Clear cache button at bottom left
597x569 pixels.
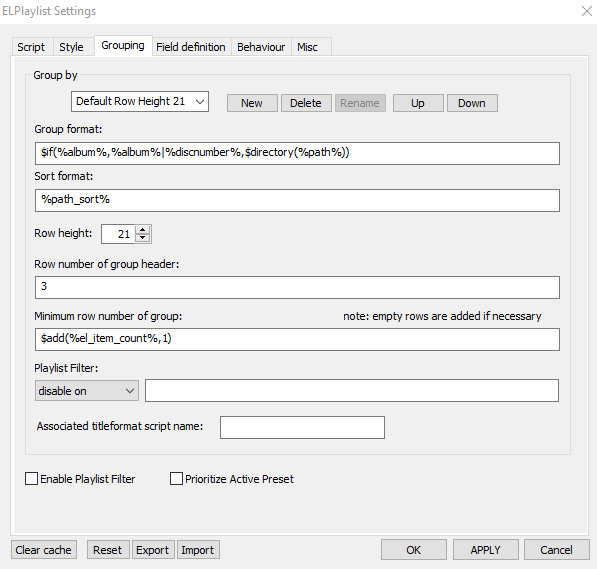click(44, 550)
